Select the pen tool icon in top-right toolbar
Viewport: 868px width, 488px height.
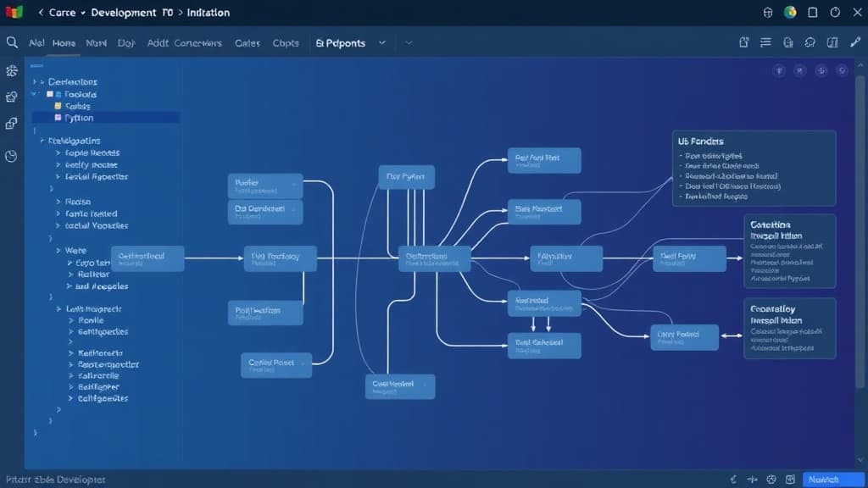pos(854,42)
